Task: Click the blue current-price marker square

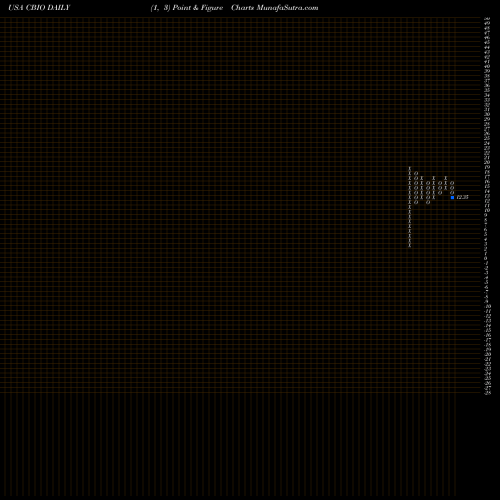Action: coord(452,197)
